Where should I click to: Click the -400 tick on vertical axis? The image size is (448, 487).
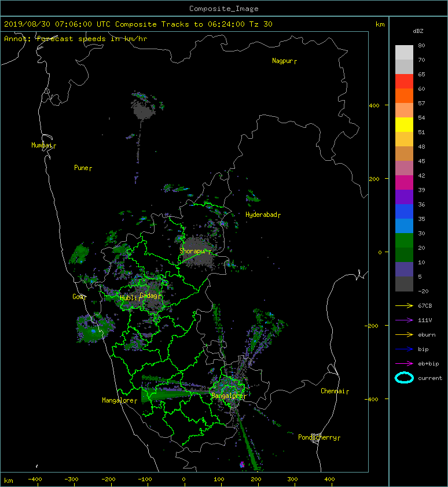point(372,400)
